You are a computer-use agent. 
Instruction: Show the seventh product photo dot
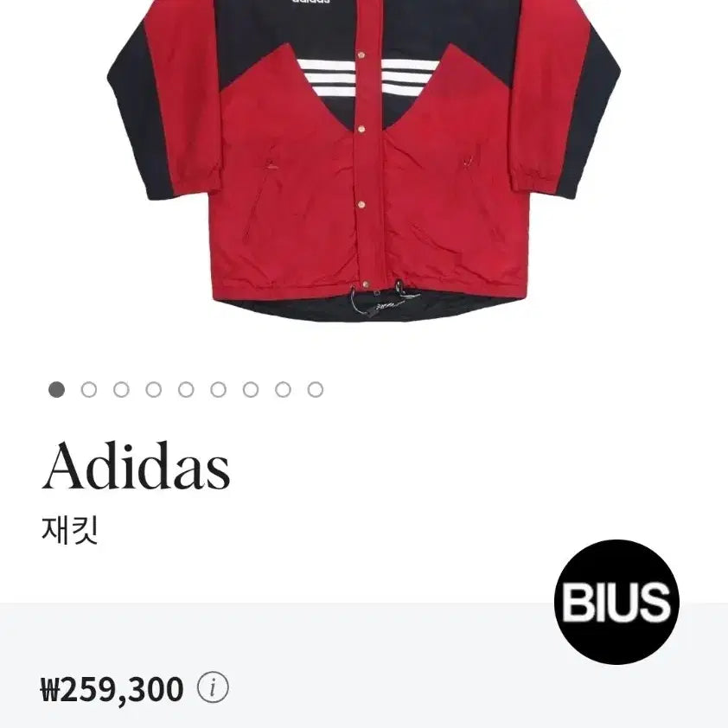[x=251, y=390]
